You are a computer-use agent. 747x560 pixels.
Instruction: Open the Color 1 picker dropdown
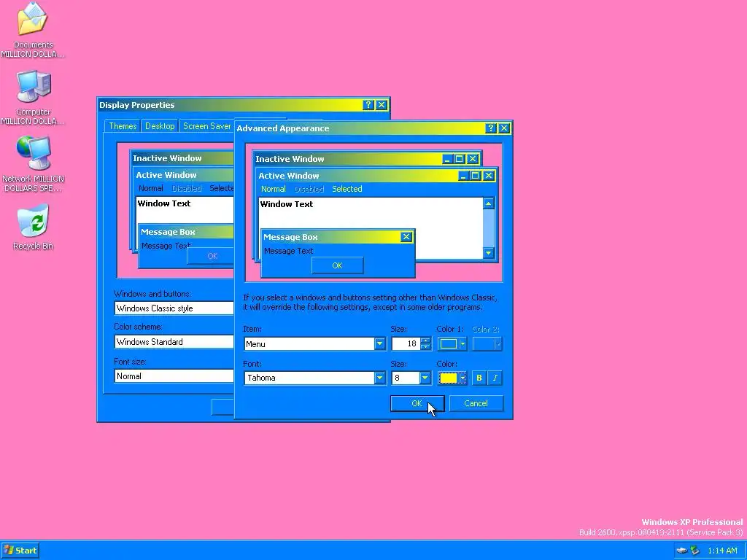pyautogui.click(x=452, y=344)
